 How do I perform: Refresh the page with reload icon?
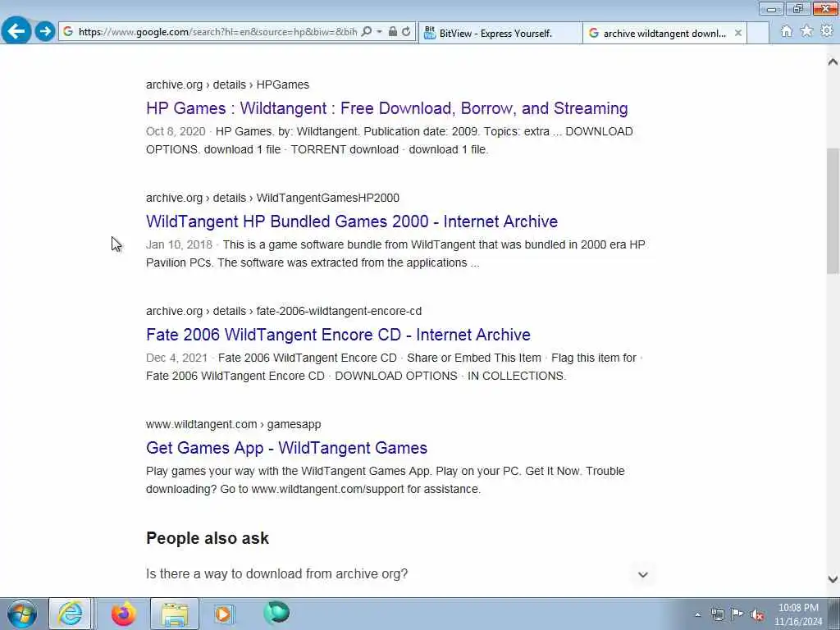(407, 32)
